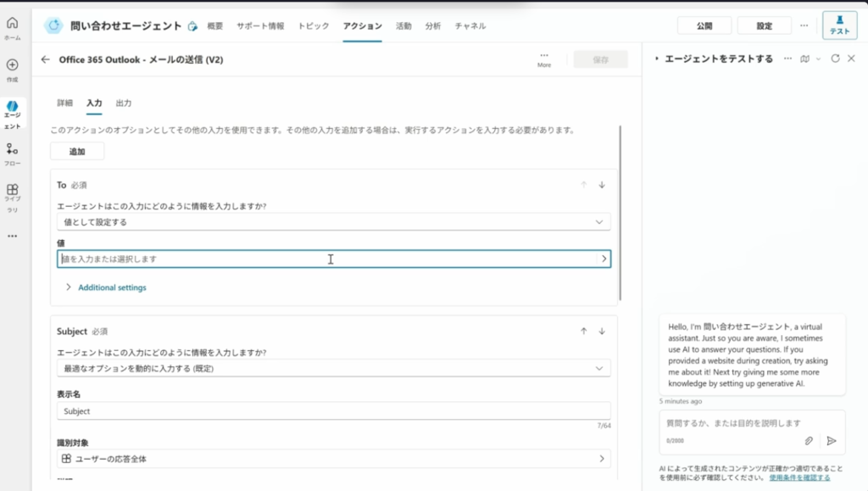The height and width of the screenshot is (491, 868).
Task: Open the トピック tab in top navigation
Action: tap(314, 26)
